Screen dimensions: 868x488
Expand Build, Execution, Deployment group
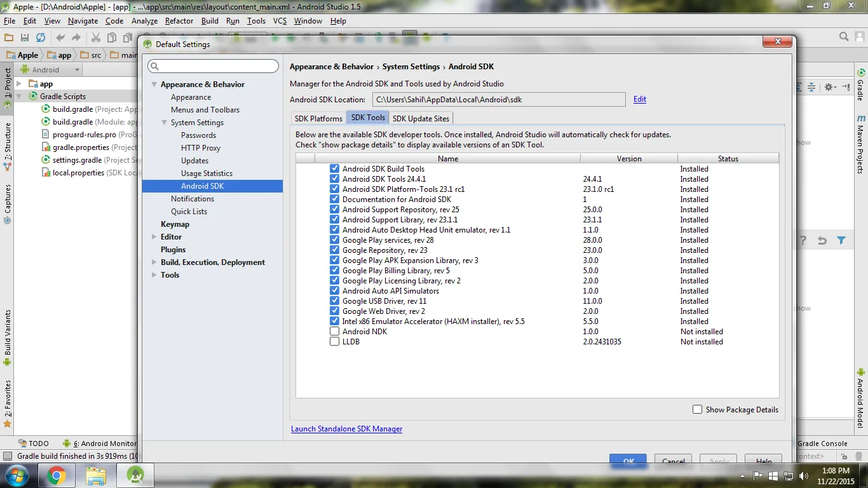154,262
